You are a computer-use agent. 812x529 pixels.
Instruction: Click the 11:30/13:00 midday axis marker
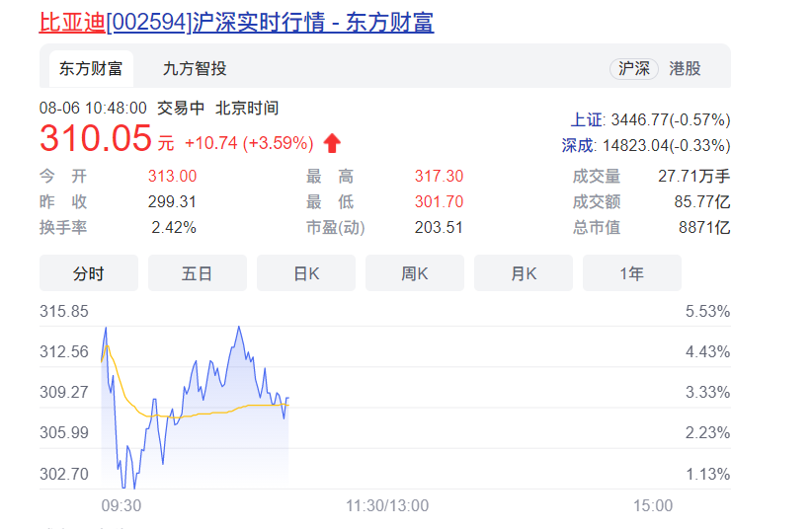click(387, 505)
